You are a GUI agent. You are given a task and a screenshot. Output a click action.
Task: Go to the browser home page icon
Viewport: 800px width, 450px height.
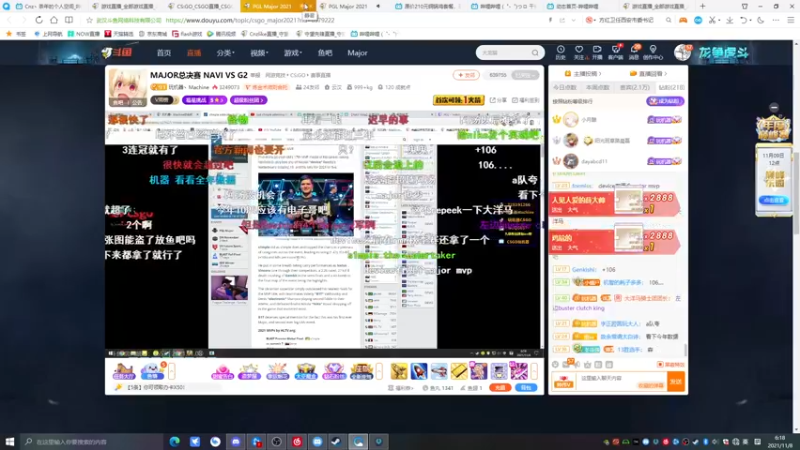(54, 20)
